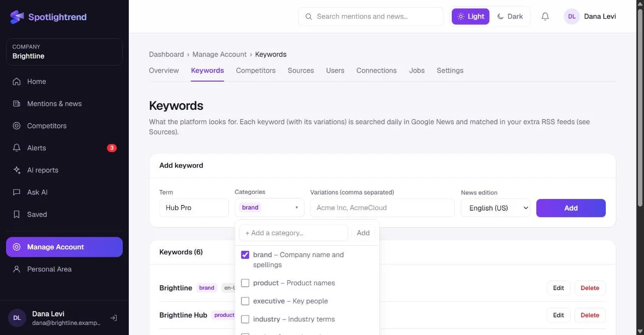Click the search magnifier icon
This screenshot has height=335, width=644.
pos(308,17)
